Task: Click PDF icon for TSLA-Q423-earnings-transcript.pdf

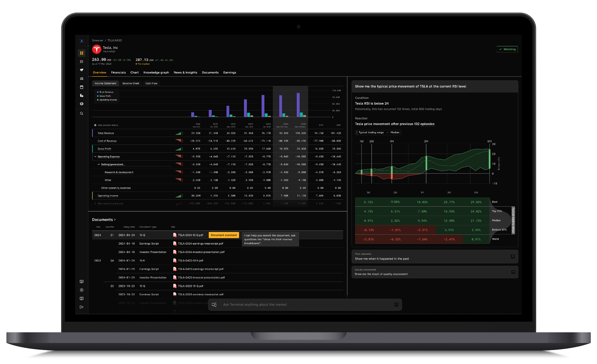Action: coord(175,269)
